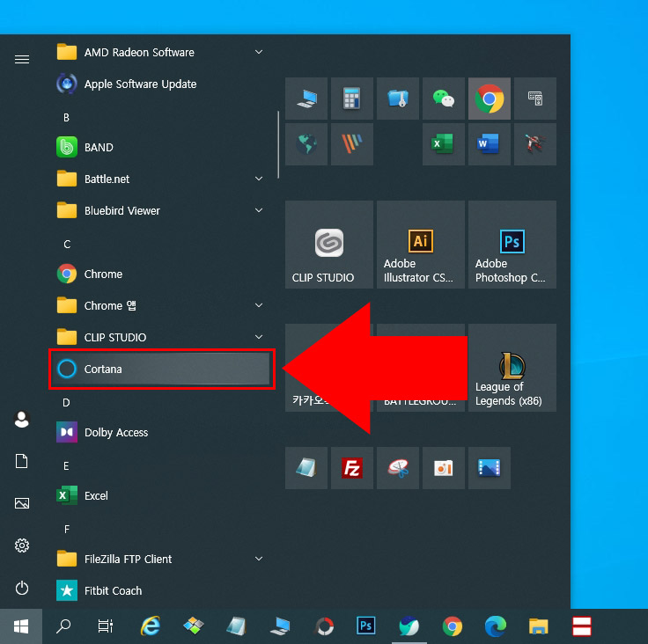Click the letter E group header
Screen dimensions: 648x644
66,466
